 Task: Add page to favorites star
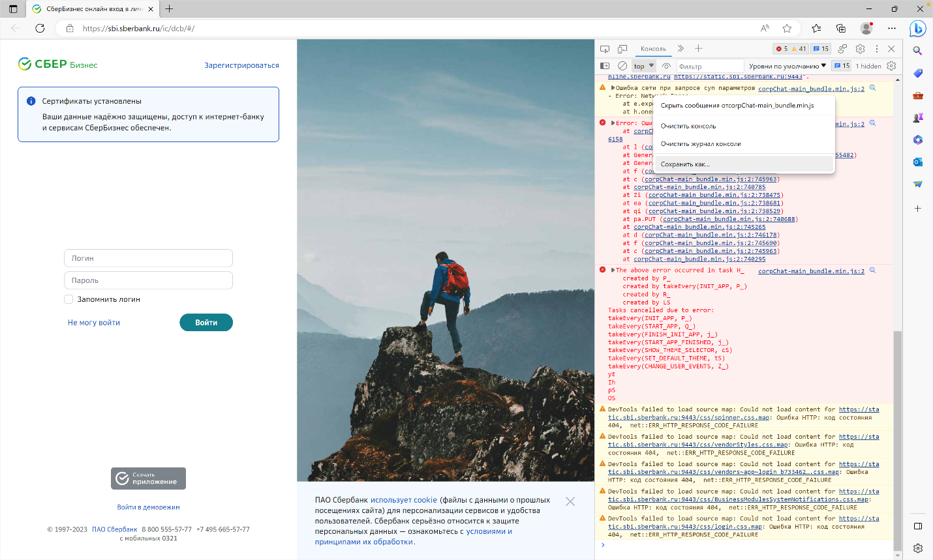[x=787, y=28]
